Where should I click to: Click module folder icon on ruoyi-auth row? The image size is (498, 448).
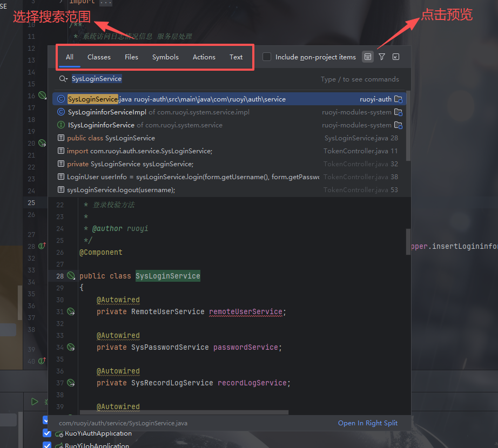click(398, 99)
